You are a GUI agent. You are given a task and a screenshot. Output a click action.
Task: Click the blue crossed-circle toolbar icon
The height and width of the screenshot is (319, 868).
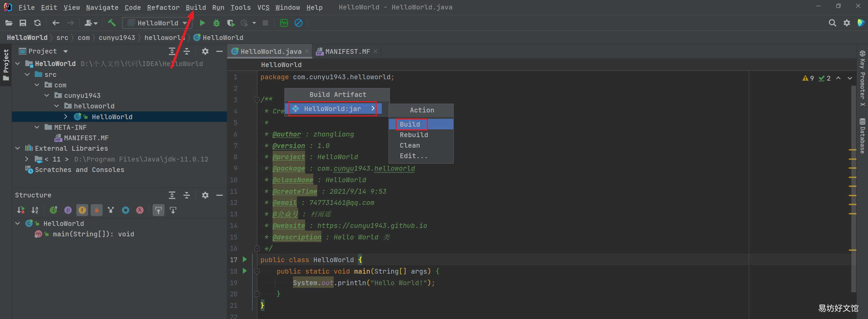tap(298, 23)
